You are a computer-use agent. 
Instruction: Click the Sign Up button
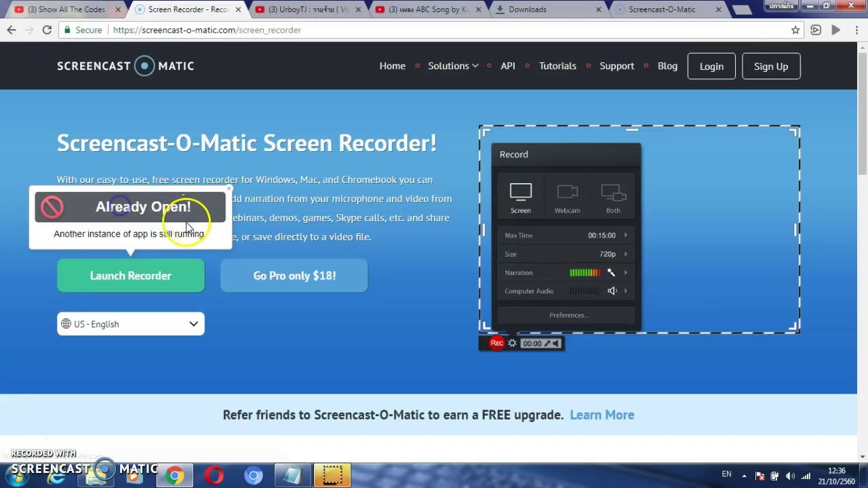coord(771,66)
